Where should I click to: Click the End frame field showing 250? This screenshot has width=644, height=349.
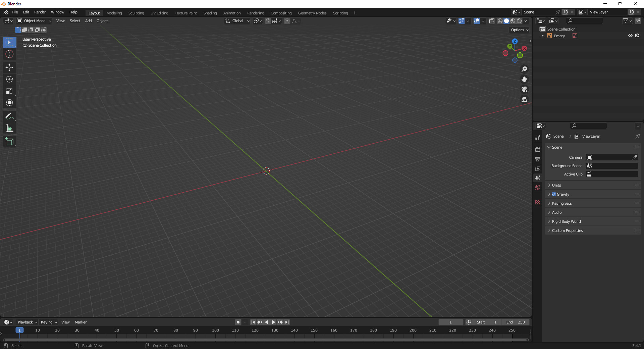tap(516, 322)
